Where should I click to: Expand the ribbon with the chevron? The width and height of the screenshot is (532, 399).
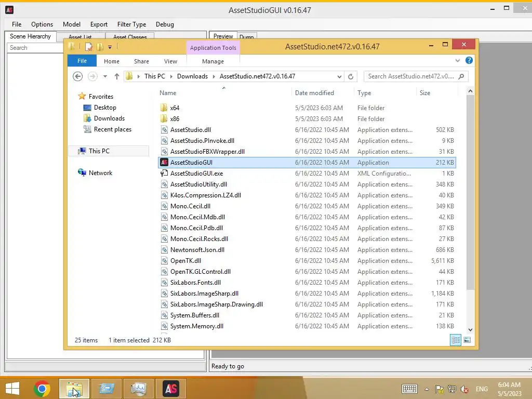(457, 60)
